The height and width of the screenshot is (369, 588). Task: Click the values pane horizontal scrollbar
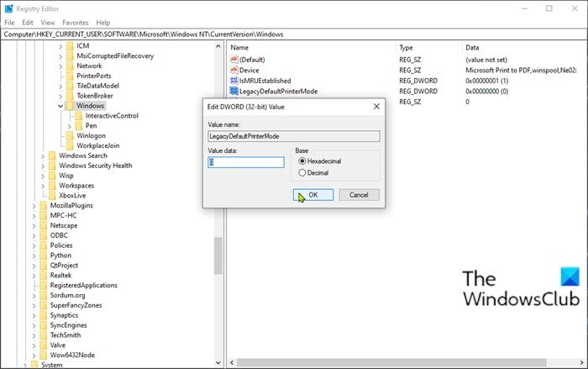[x=391, y=362]
